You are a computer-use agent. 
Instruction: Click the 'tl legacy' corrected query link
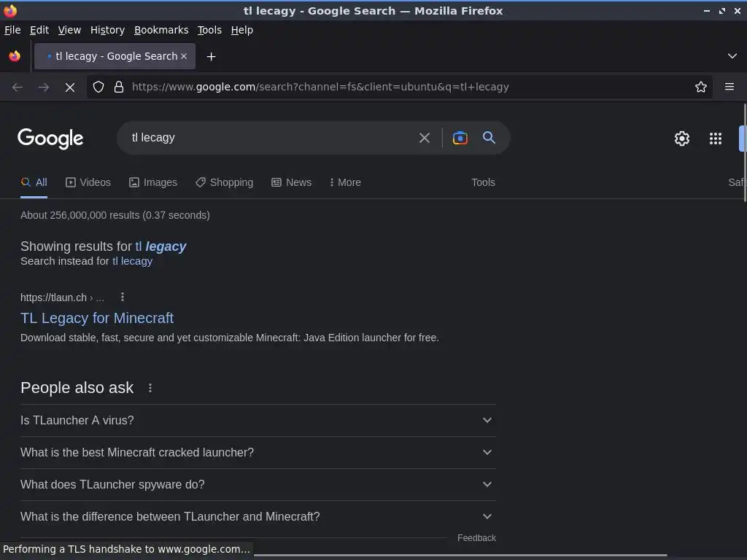(160, 246)
